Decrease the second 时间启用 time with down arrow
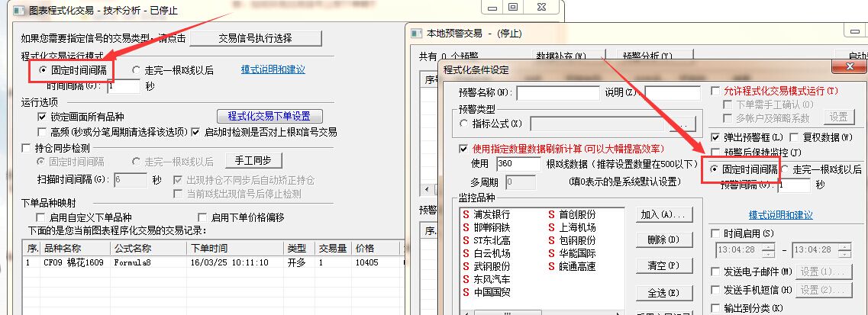 (x=844, y=254)
